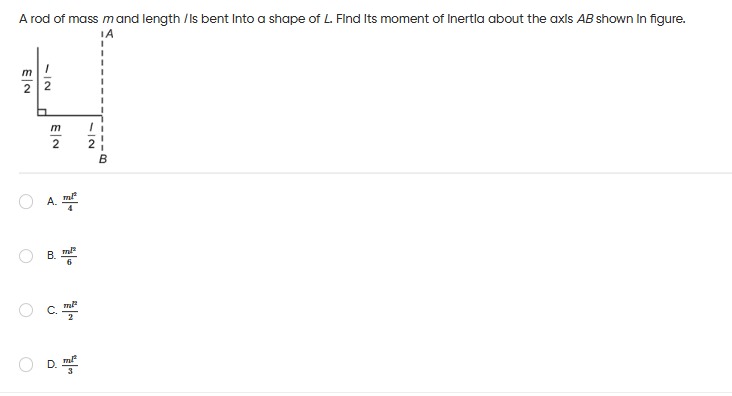Click the 'C.' option letter label

pos(52,310)
